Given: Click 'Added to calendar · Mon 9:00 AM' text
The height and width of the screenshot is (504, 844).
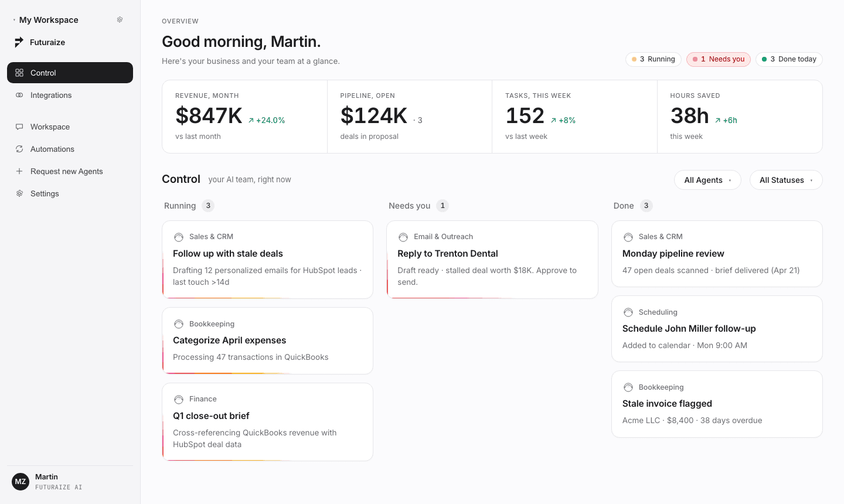Looking at the screenshot, I should click(x=685, y=345).
